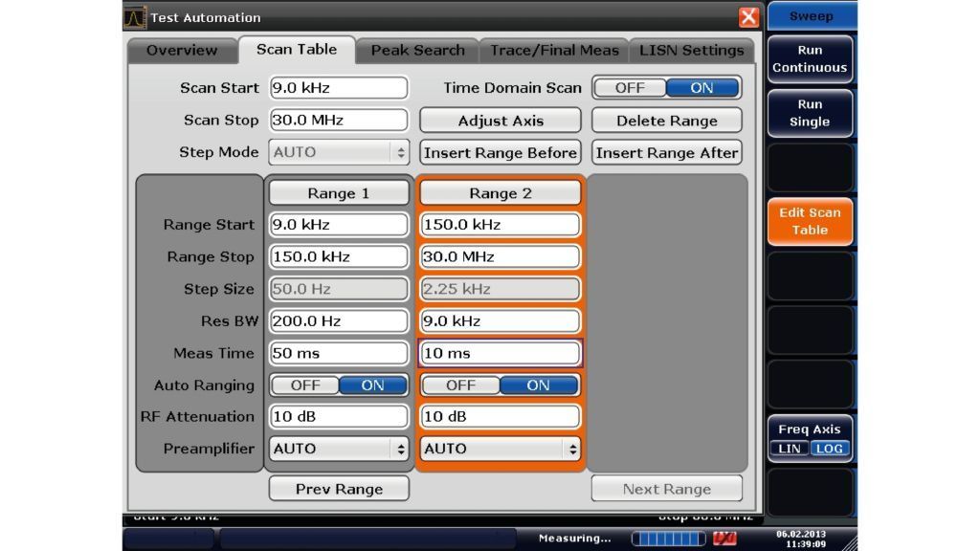The image size is (980, 551).
Task: Switch to the Overview tab
Action: coord(182,51)
